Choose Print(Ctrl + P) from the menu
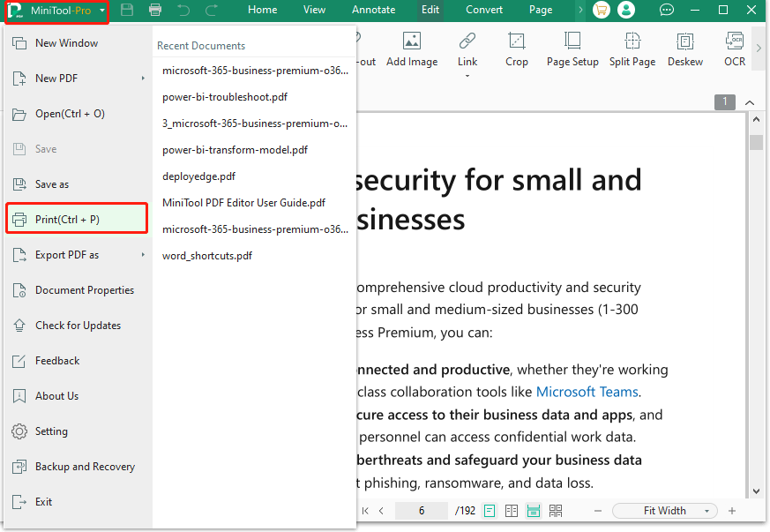 [77, 220]
